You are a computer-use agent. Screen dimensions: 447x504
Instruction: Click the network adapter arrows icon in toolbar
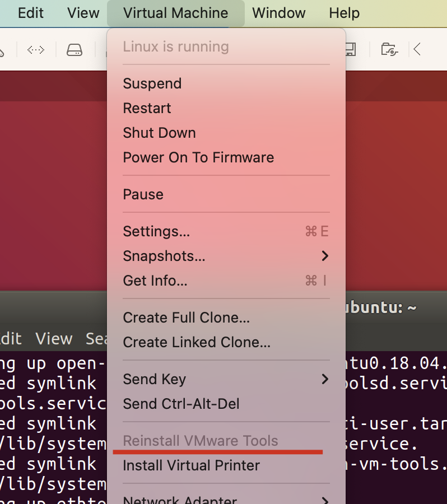click(36, 50)
